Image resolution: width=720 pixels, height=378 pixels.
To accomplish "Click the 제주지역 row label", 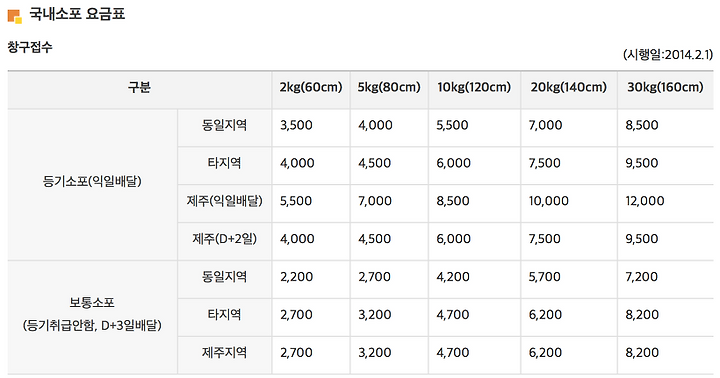I will (x=225, y=352).
